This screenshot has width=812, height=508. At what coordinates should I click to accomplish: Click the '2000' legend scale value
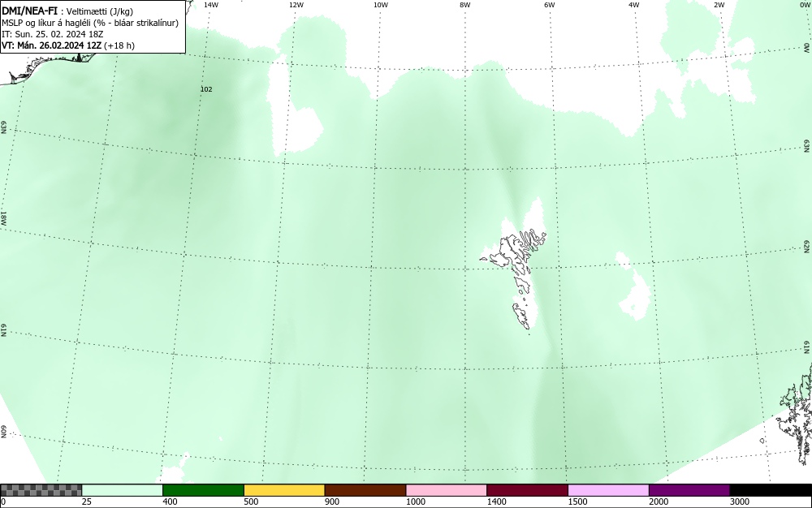point(659,502)
